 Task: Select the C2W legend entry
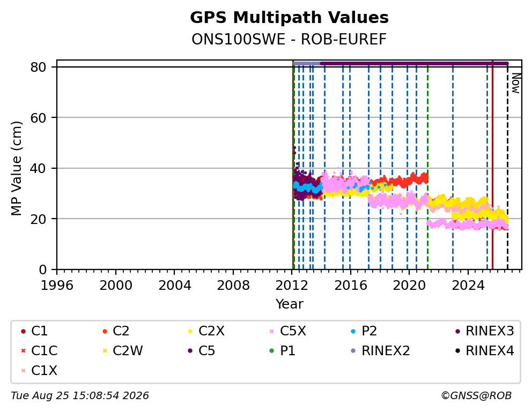[x=122, y=351]
